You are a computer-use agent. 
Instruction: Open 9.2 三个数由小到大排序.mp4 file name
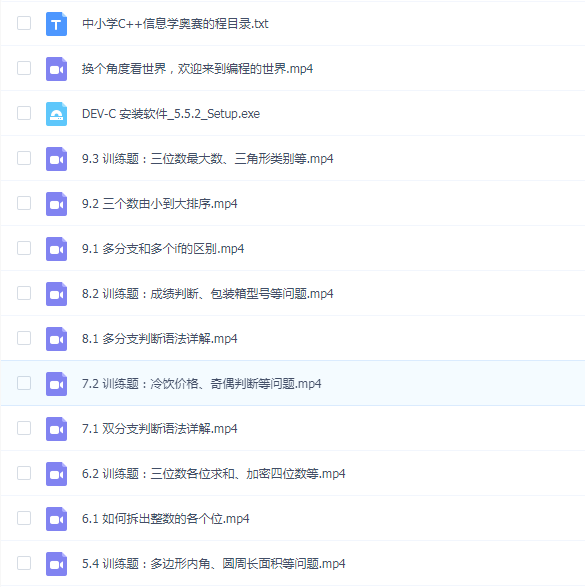click(159, 204)
